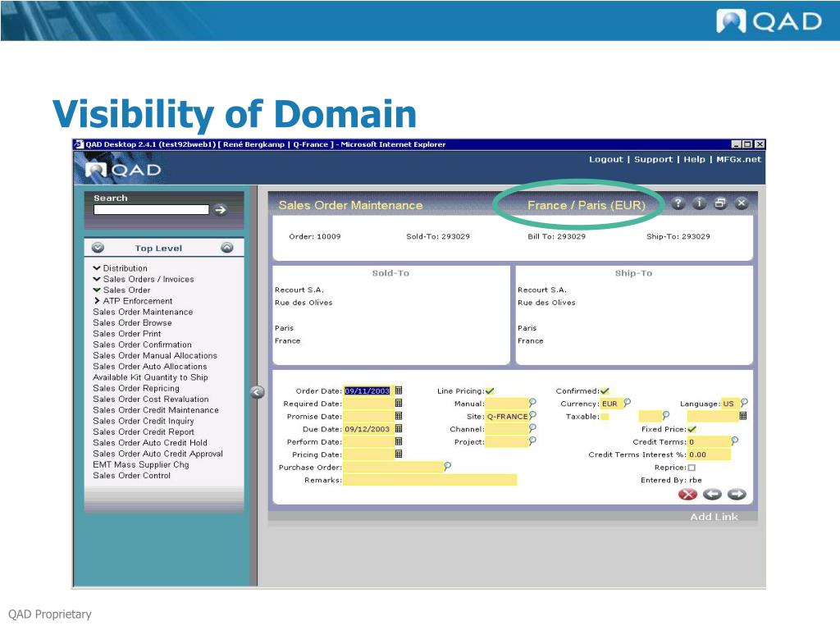Click the Logout link

coord(606,159)
